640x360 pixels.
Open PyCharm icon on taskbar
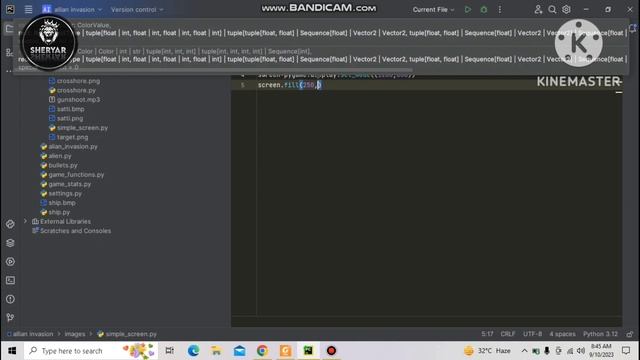tap(308, 351)
